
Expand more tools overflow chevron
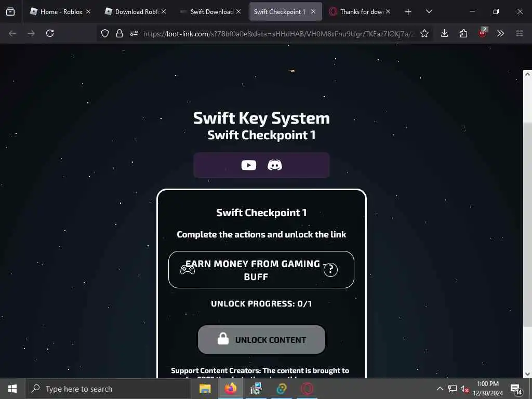coord(500,33)
